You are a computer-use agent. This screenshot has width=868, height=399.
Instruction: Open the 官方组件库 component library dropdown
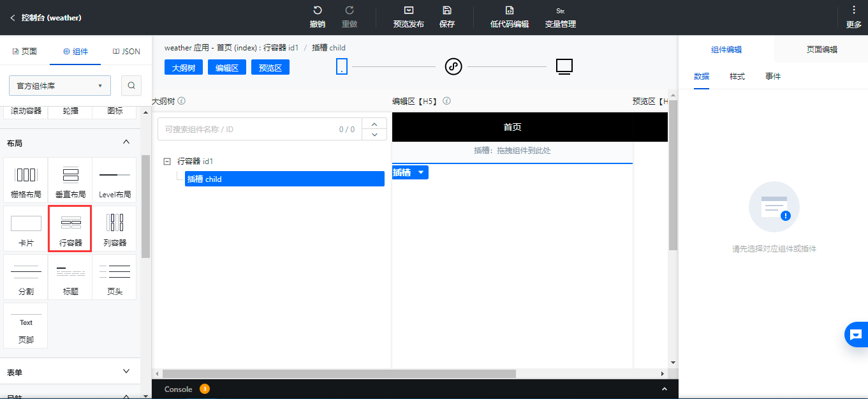coord(59,85)
